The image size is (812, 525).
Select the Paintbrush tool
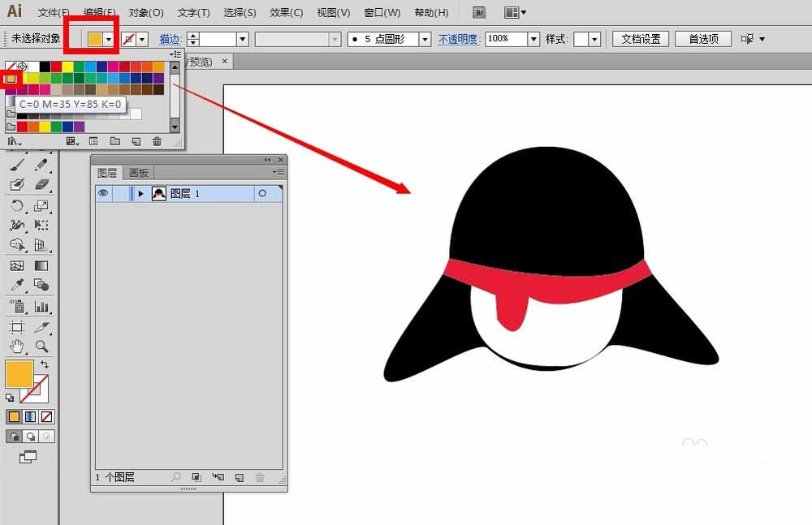pyautogui.click(x=17, y=165)
